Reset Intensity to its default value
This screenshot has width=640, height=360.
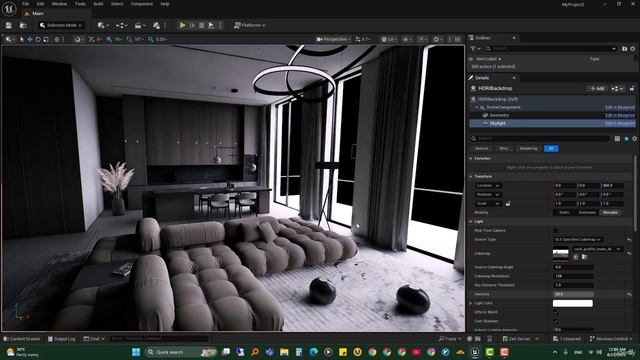(x=629, y=294)
